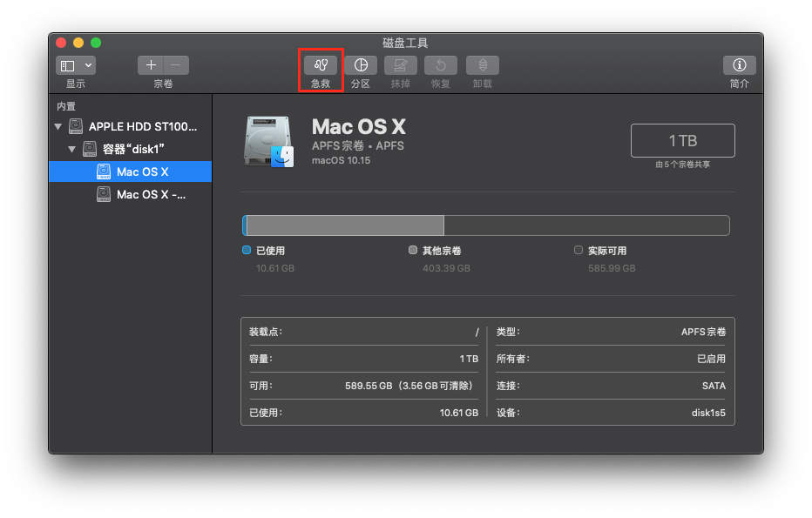This screenshot has width=812, height=518.
Task: Click the blue used-space (已使用) legend swatch
Action: (247, 251)
